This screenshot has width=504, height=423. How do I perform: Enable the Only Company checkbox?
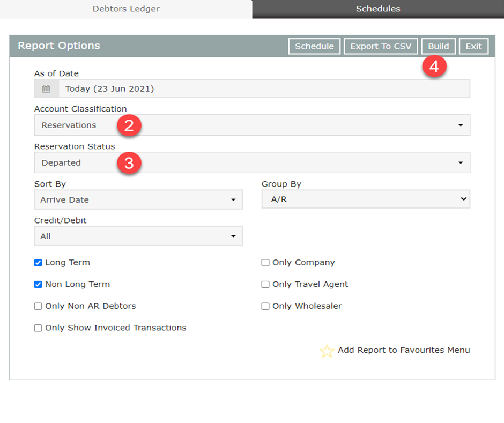pyautogui.click(x=265, y=263)
